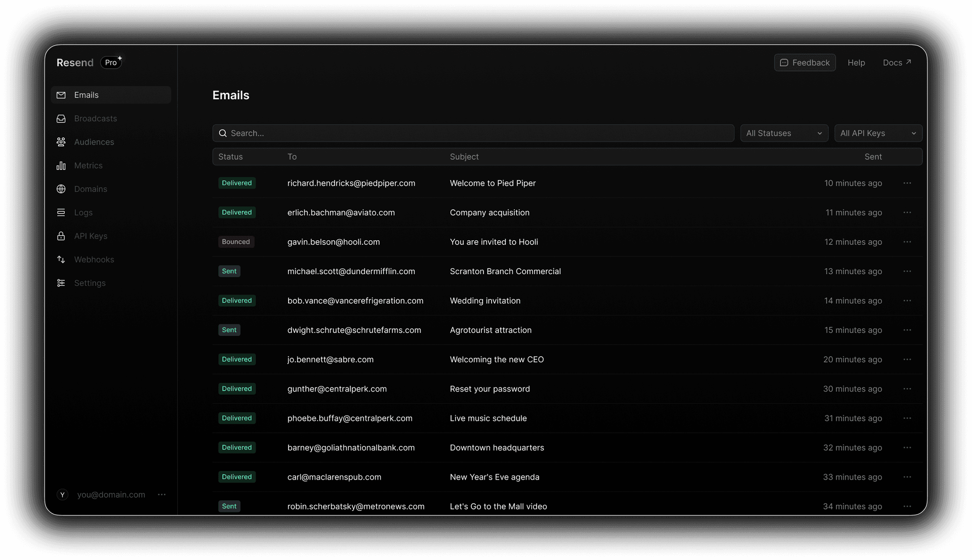Expand the All Statuses dropdown
The image size is (972, 560).
click(784, 133)
